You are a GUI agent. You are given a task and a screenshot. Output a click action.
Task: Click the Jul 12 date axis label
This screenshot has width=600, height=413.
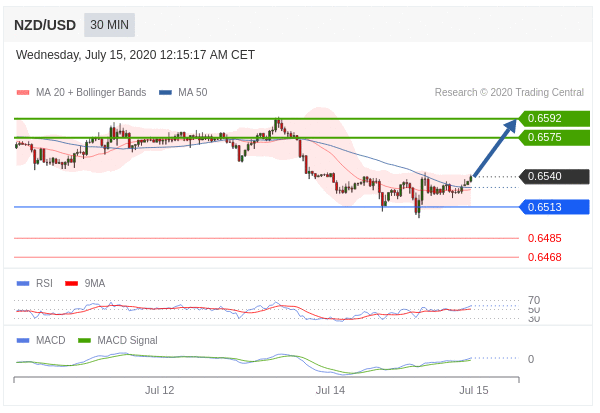159,390
